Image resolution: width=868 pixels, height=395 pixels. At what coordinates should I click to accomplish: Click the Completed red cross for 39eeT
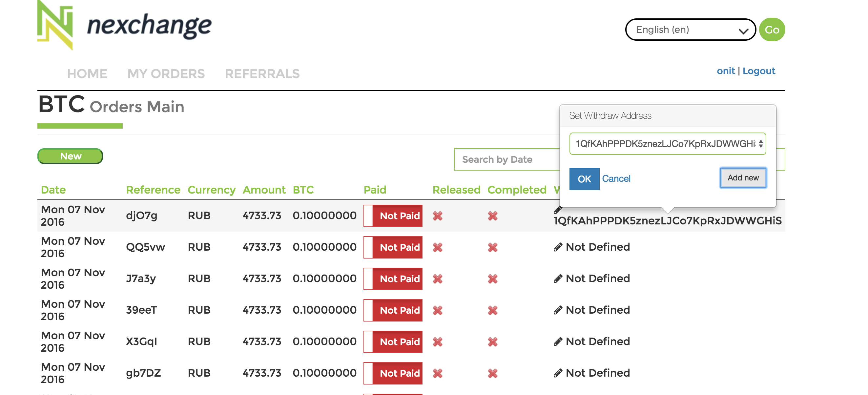point(493,310)
